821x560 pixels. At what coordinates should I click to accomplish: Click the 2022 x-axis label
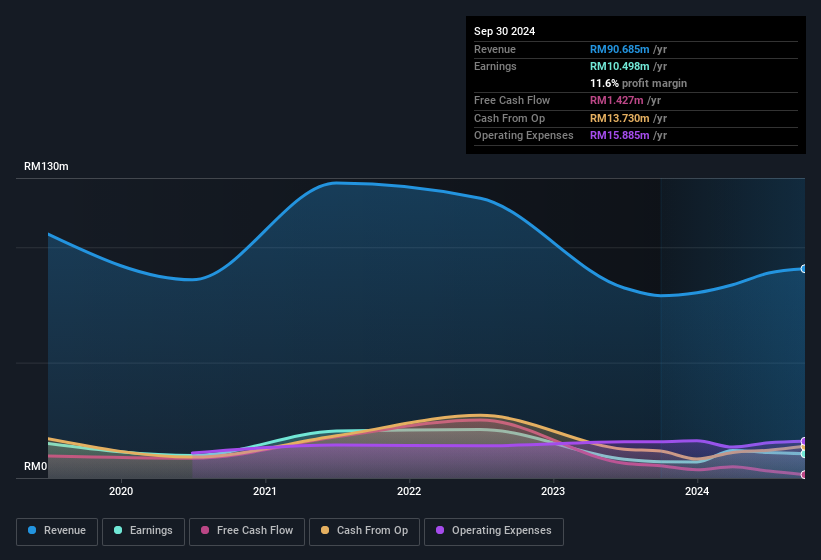(409, 491)
